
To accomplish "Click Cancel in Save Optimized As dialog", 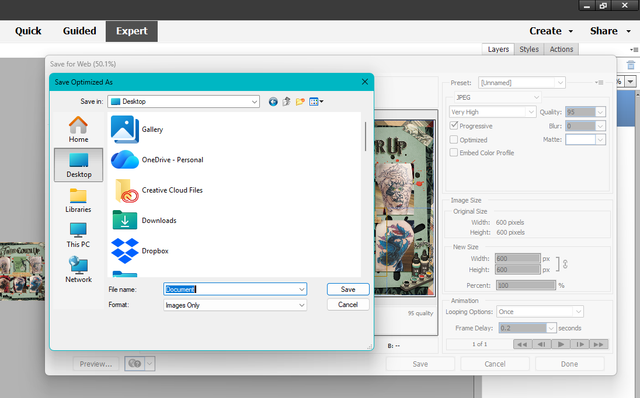I will (x=348, y=305).
